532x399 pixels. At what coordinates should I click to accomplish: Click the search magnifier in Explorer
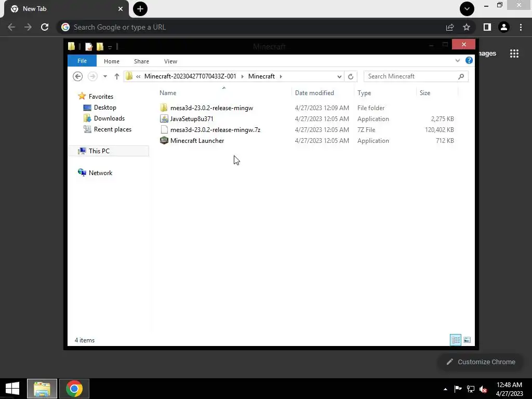click(x=461, y=76)
